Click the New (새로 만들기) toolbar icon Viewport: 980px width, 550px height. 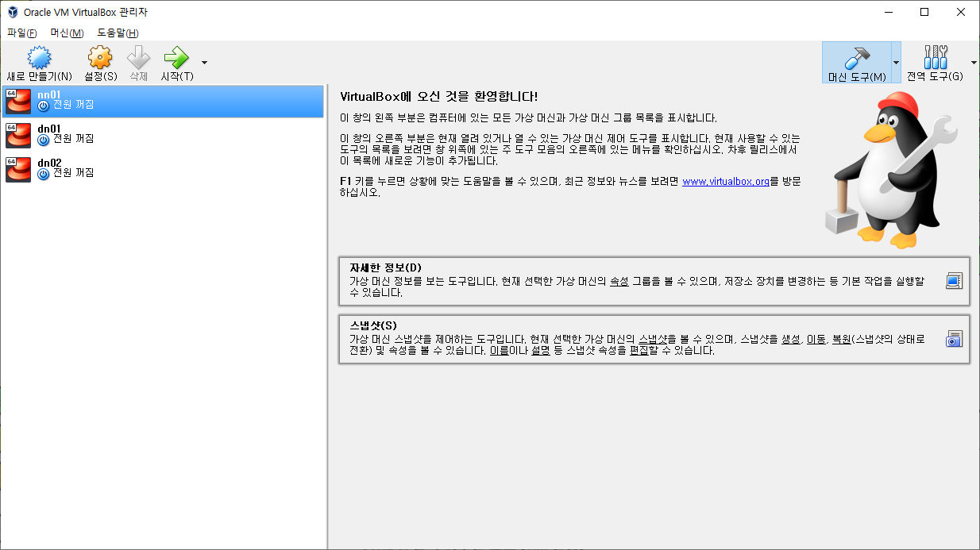point(39,58)
